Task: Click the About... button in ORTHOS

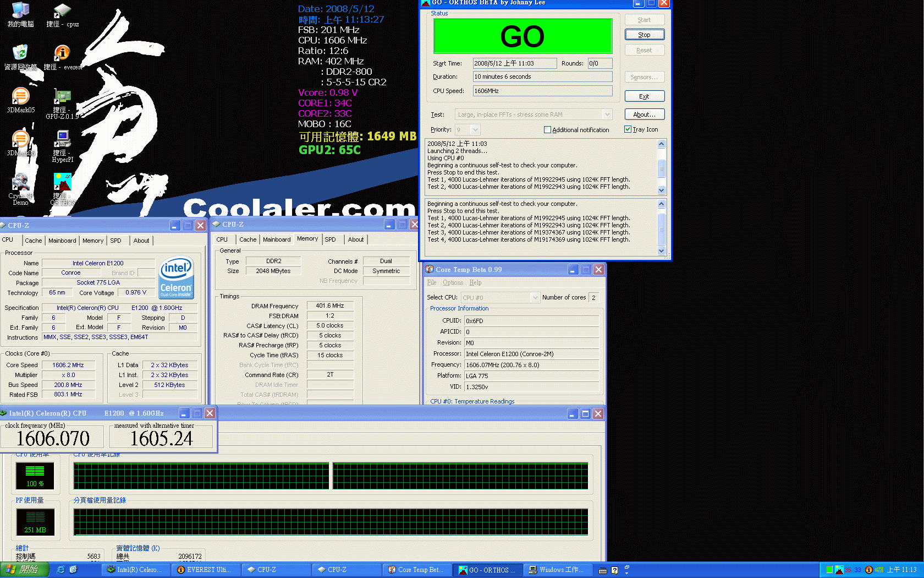Action: coord(645,114)
